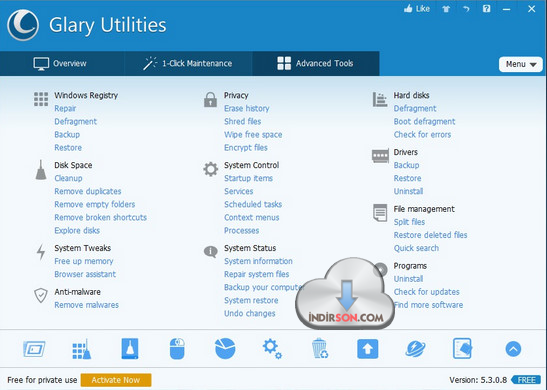
Task: Click the Drivers card icon
Action: pos(380,156)
